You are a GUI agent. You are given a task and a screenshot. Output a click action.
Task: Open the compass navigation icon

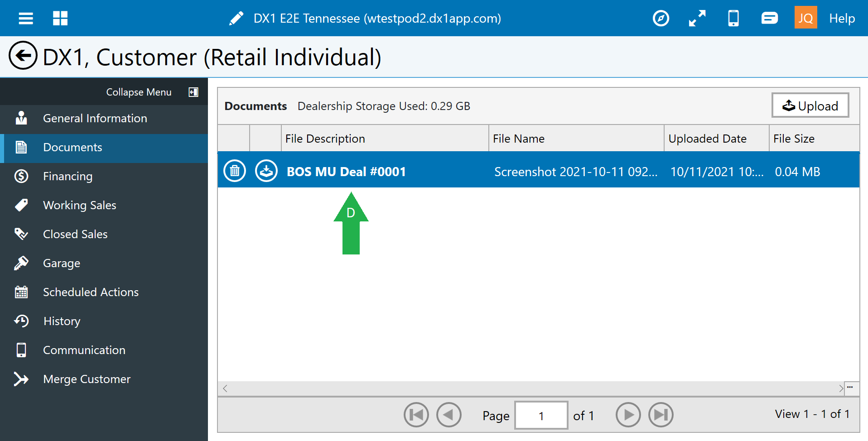tap(661, 19)
